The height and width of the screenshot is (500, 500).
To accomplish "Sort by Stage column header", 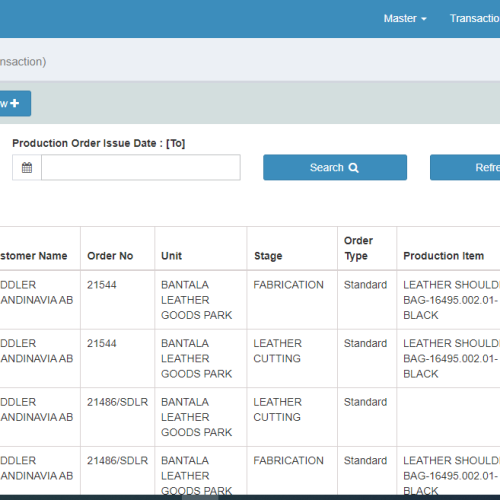I will click(x=268, y=256).
